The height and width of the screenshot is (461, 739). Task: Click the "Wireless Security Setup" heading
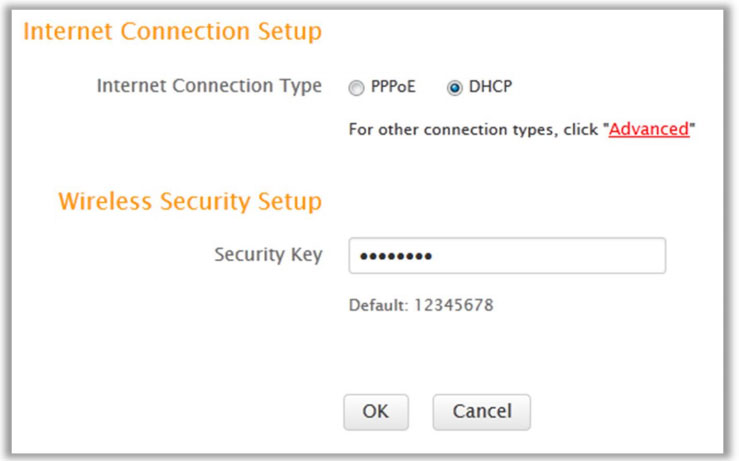coord(190,202)
